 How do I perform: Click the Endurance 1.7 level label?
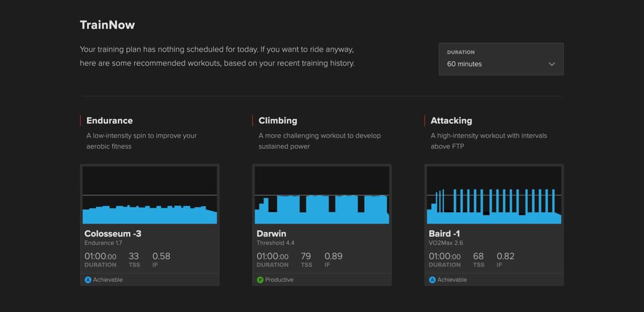103,243
